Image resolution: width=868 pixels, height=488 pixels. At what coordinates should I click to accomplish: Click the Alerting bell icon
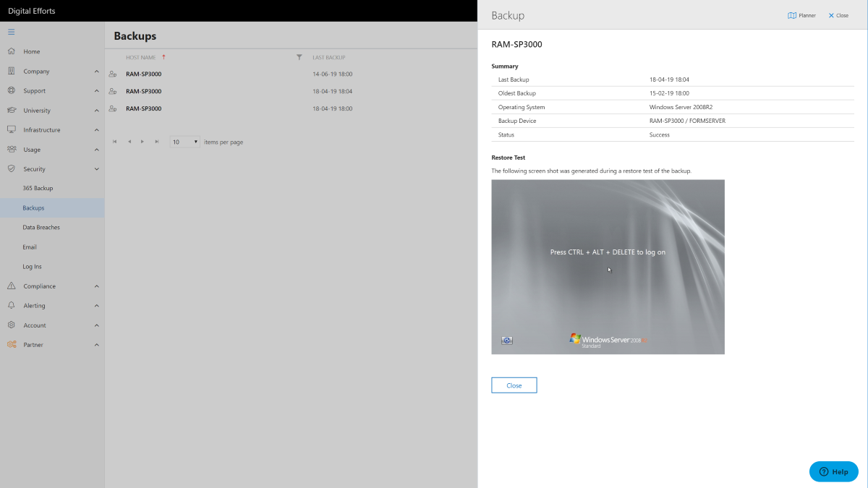coord(12,305)
